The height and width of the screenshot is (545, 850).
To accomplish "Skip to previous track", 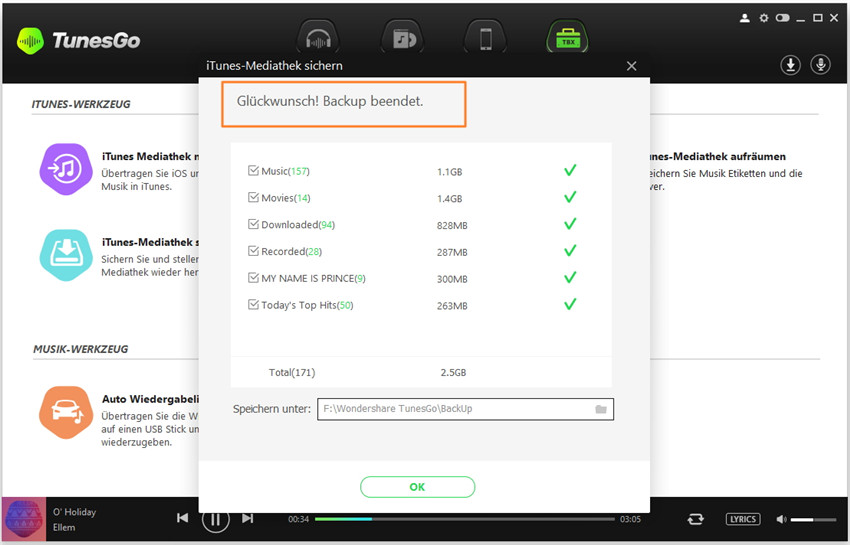I will click(183, 518).
